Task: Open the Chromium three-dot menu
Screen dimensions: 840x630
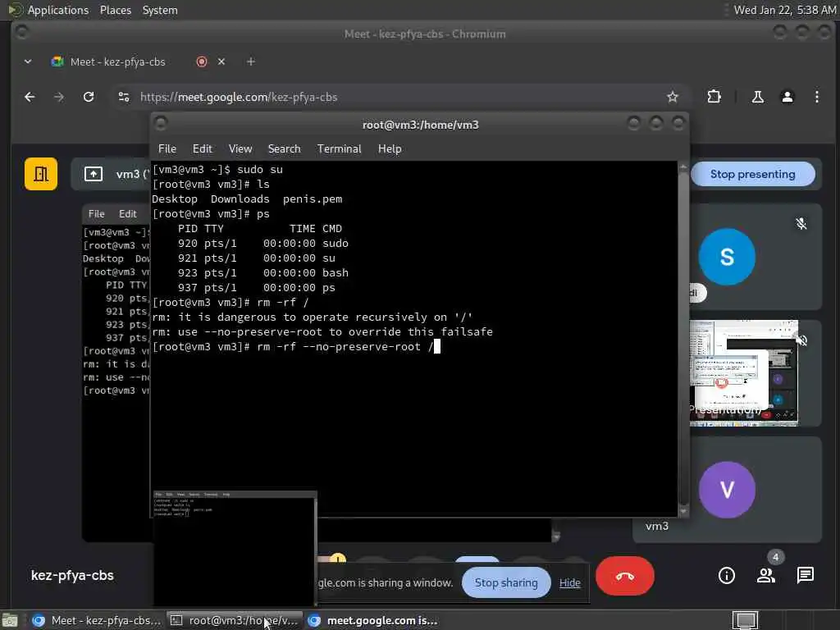Action: tap(816, 97)
